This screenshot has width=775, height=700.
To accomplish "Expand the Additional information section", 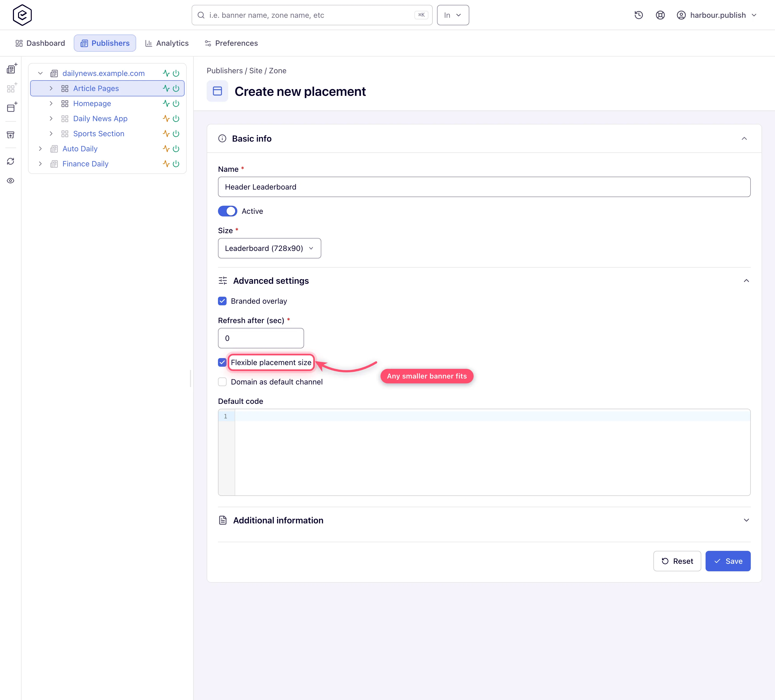I will click(746, 520).
